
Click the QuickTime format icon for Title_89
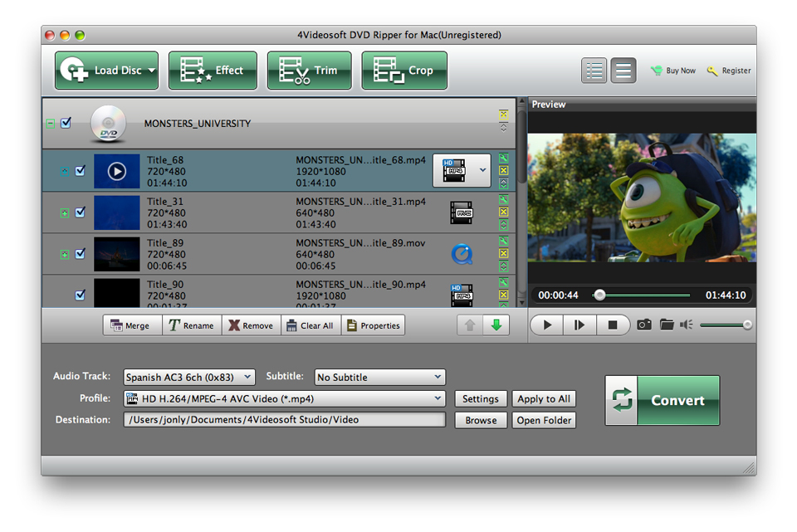(462, 254)
